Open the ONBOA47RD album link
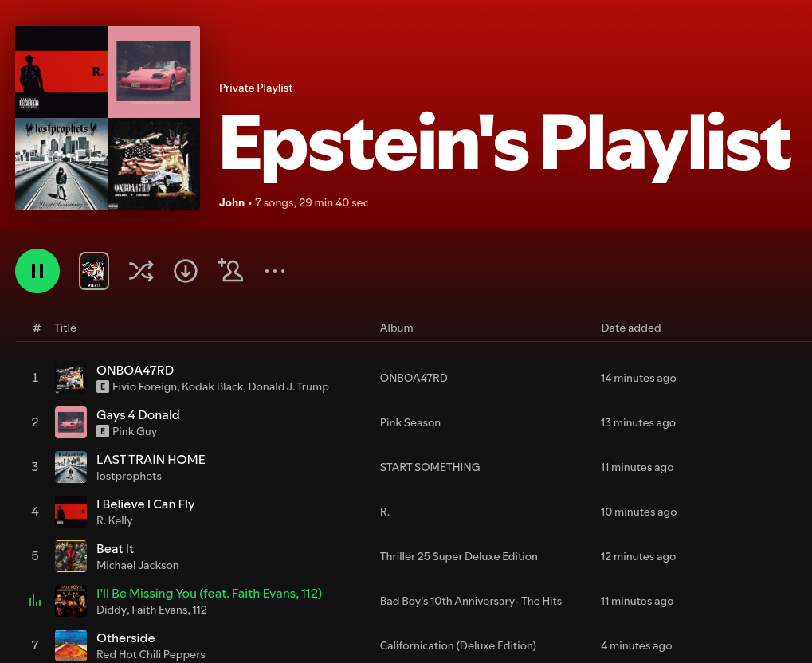 414,378
